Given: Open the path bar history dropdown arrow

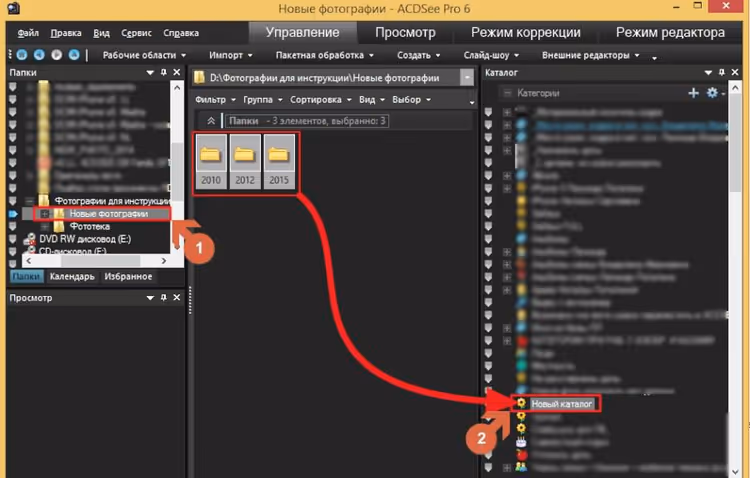Looking at the screenshot, I should pyautogui.click(x=467, y=77).
